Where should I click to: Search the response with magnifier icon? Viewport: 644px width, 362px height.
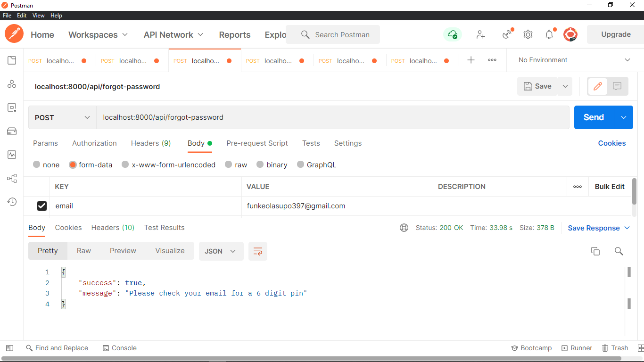[x=619, y=251]
